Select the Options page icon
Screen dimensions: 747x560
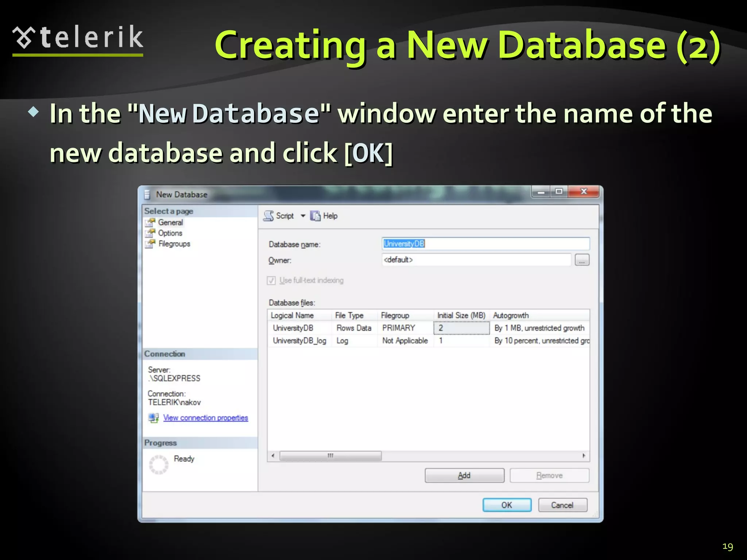click(150, 233)
